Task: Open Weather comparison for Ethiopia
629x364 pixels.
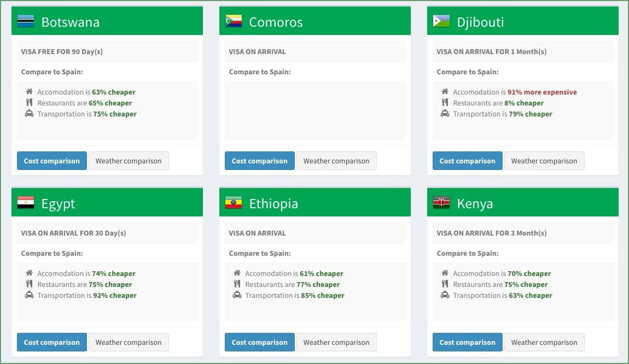Action: coord(336,342)
